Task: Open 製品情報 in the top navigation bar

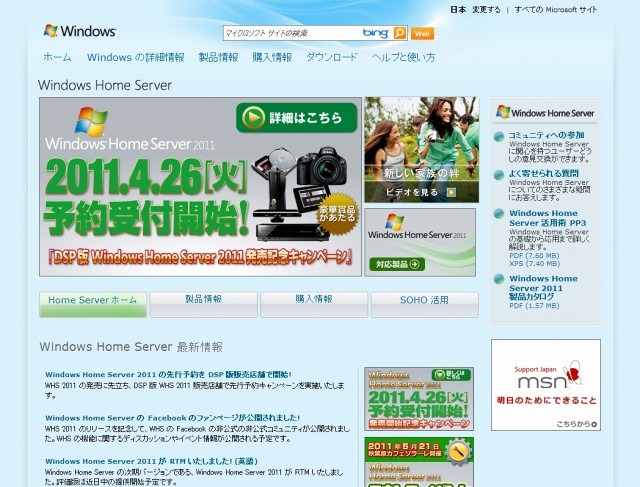Action: coord(218,57)
